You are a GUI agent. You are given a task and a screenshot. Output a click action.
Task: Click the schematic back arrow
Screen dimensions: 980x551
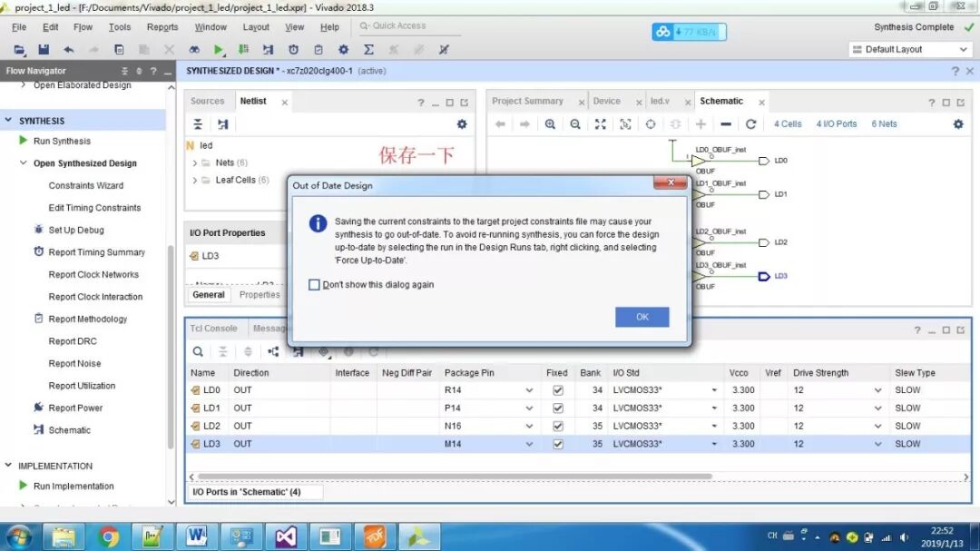pyautogui.click(x=500, y=123)
